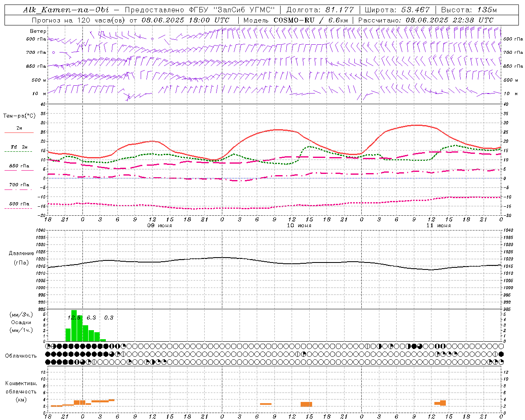This screenshot has width=525, height=420.
Task: Click the '(мм/3ч.)' unit label
Action: (21, 315)
